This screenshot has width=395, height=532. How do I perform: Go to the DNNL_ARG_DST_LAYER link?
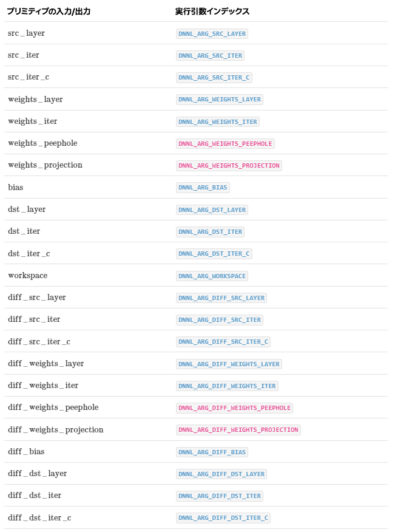pyautogui.click(x=212, y=210)
